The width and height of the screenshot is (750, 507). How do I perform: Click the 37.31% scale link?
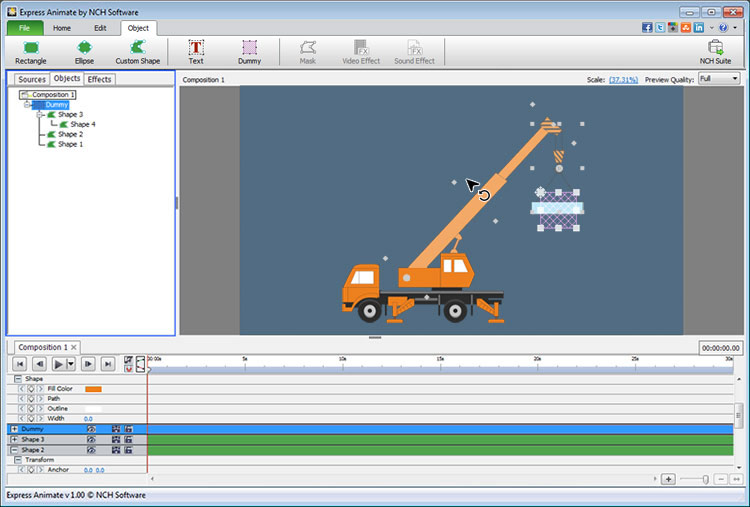tap(623, 79)
